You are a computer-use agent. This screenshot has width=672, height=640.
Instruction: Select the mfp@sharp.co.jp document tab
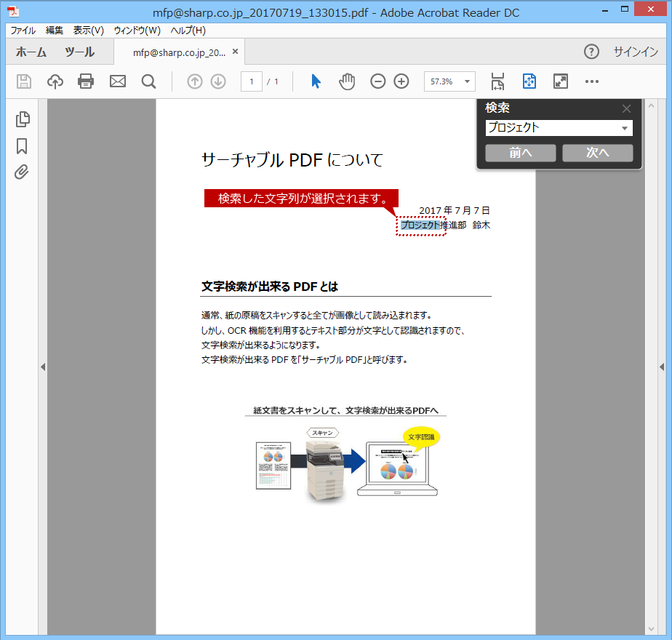point(179,52)
